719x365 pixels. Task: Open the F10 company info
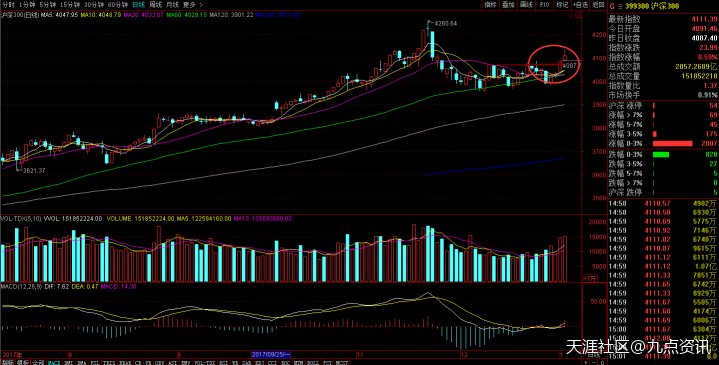544,5
